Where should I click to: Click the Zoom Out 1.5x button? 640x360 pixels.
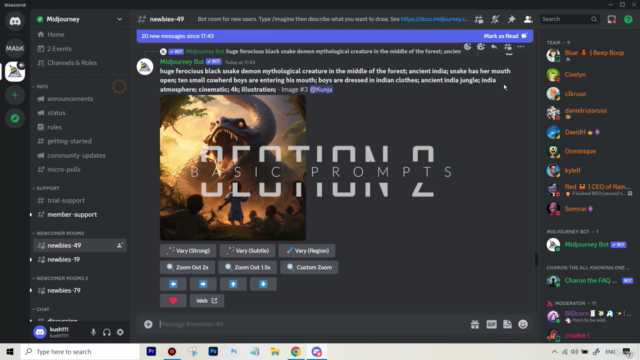click(247, 267)
